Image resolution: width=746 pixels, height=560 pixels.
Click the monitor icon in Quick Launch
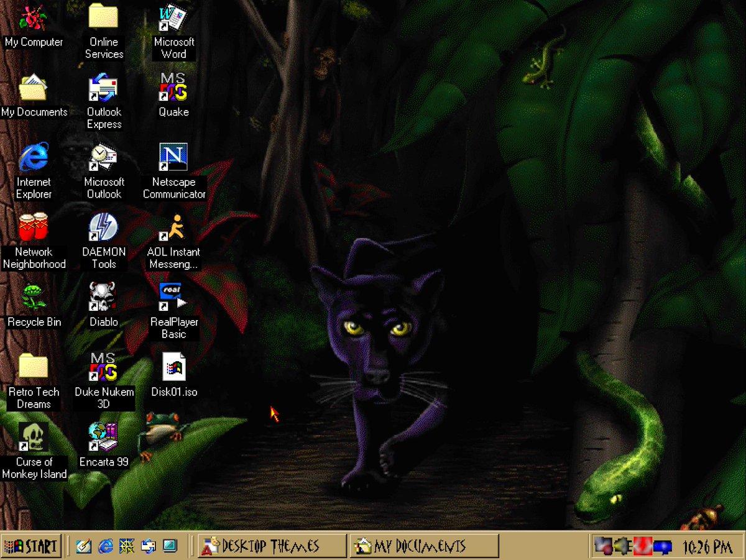170,546
